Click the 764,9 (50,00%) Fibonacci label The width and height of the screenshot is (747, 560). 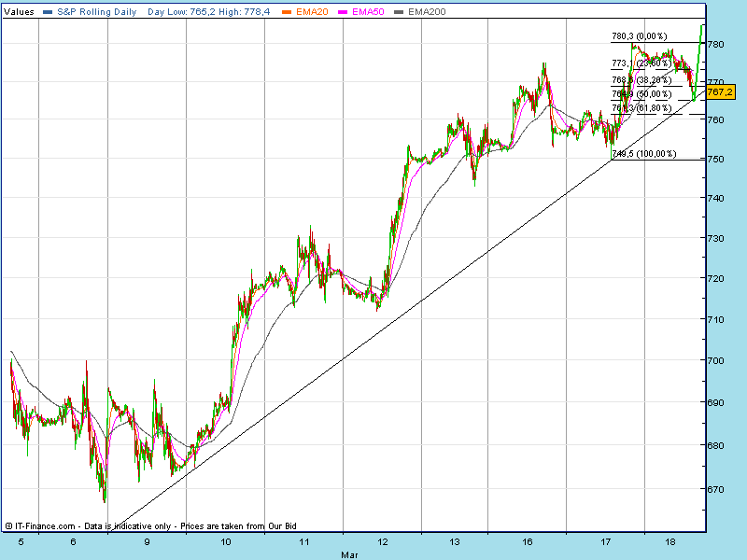click(641, 94)
